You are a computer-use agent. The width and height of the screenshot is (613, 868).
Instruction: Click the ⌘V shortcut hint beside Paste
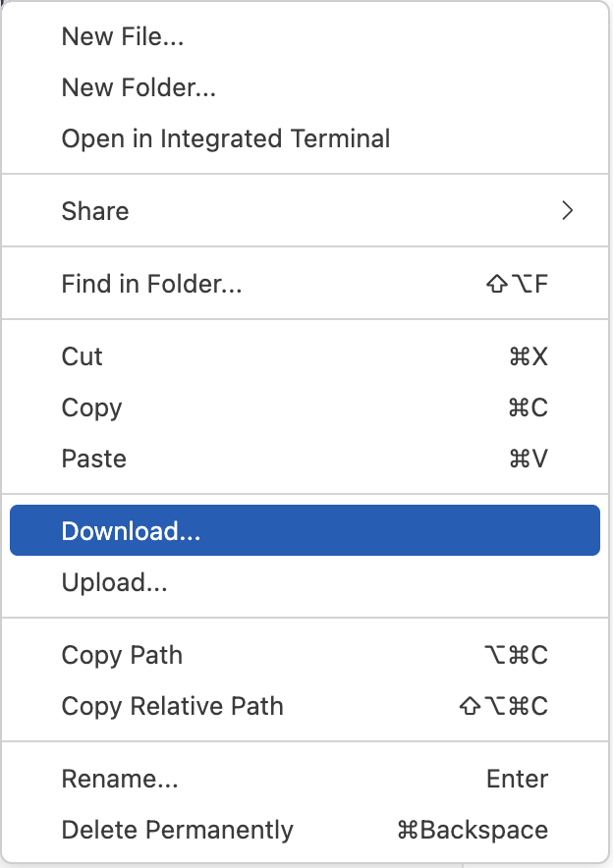[x=529, y=459]
